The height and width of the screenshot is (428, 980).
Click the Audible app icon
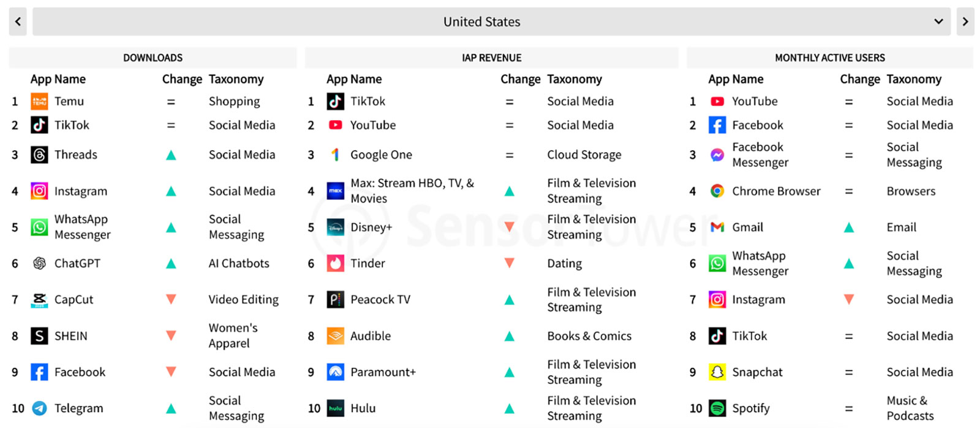pyautogui.click(x=335, y=336)
